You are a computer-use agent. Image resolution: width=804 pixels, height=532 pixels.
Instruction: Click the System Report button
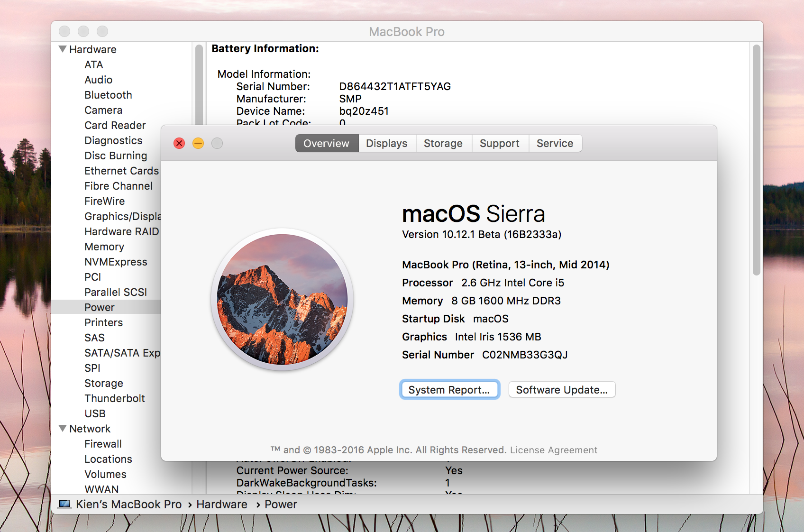point(449,390)
